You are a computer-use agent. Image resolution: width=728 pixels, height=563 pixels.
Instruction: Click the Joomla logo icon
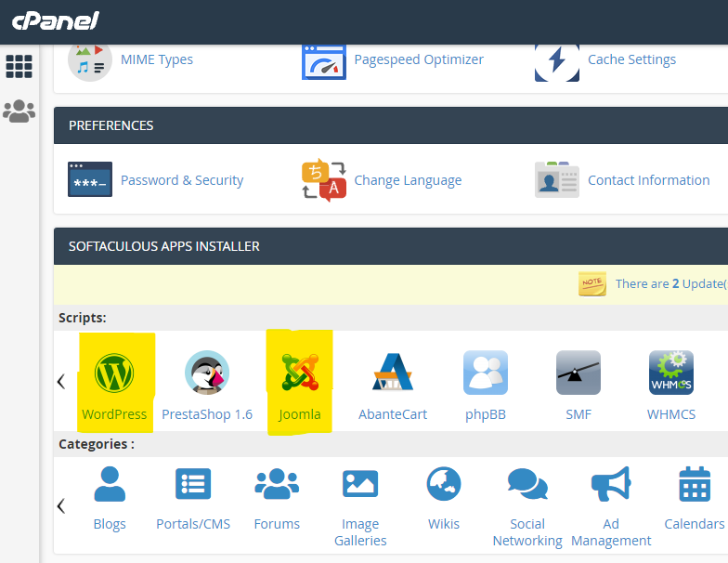(x=301, y=372)
